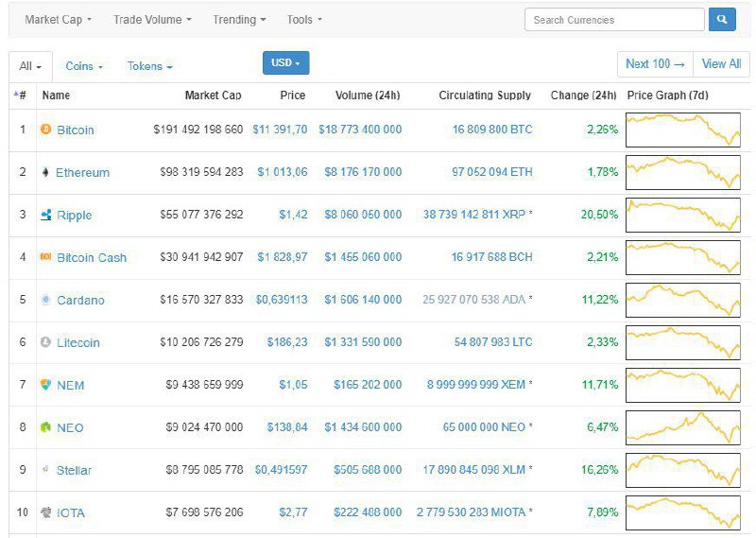Image resolution: width=756 pixels, height=538 pixels.
Task: Click the rank sort arrow beside #
Action: [16, 93]
